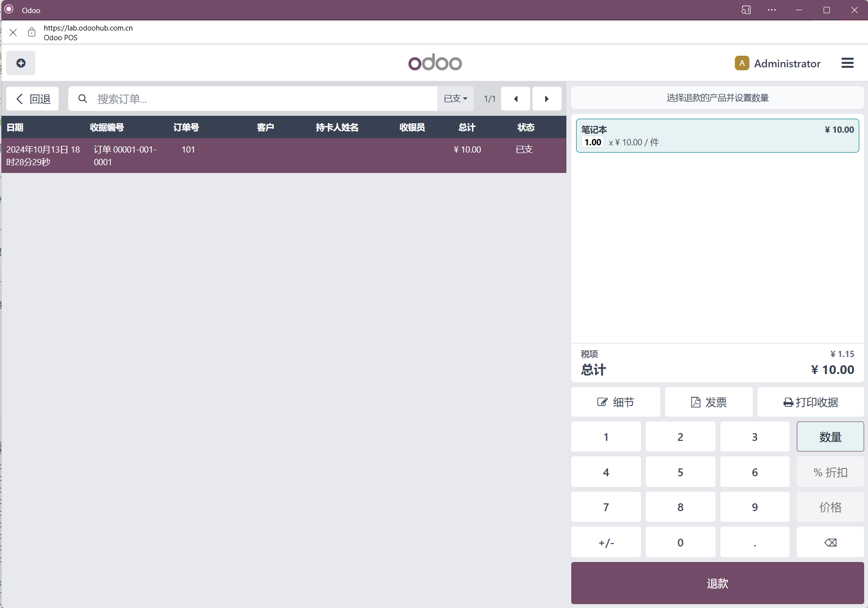This screenshot has height=608, width=868.
Task: Click the search magnifier icon
Action: point(83,99)
